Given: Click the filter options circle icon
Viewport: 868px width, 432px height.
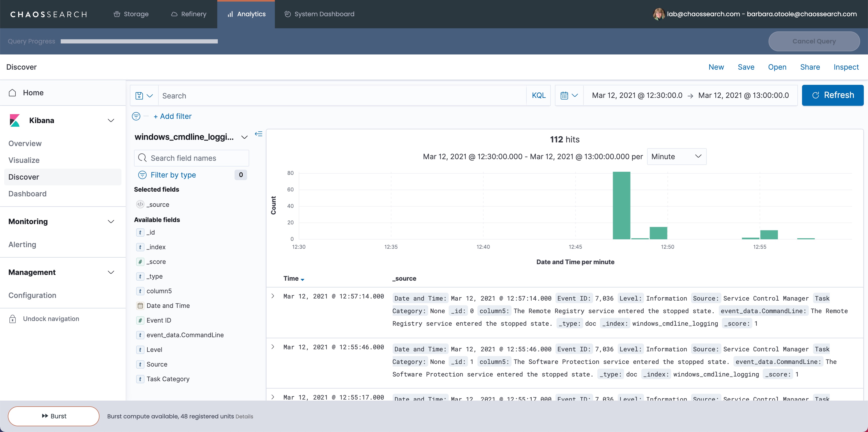Looking at the screenshot, I should click(136, 116).
